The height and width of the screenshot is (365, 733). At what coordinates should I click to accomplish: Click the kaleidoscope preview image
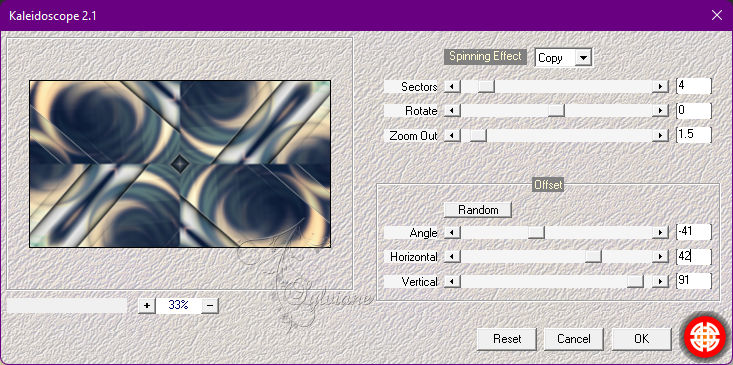click(180, 164)
